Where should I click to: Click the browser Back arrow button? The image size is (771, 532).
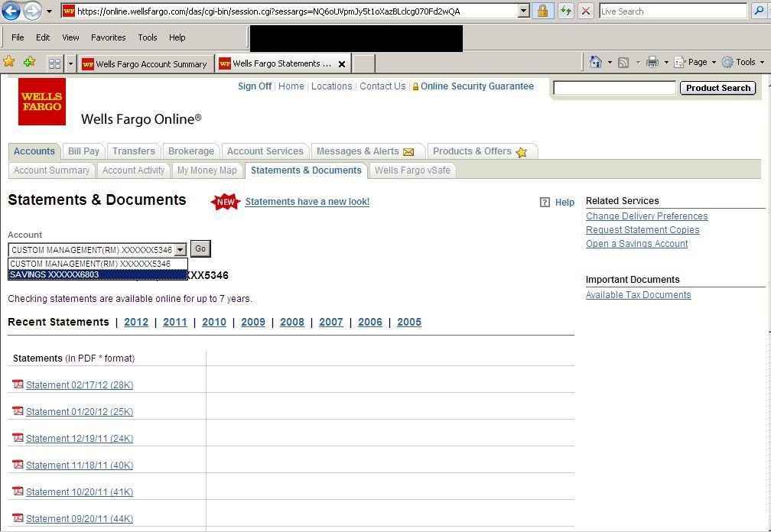pyautogui.click(x=11, y=11)
